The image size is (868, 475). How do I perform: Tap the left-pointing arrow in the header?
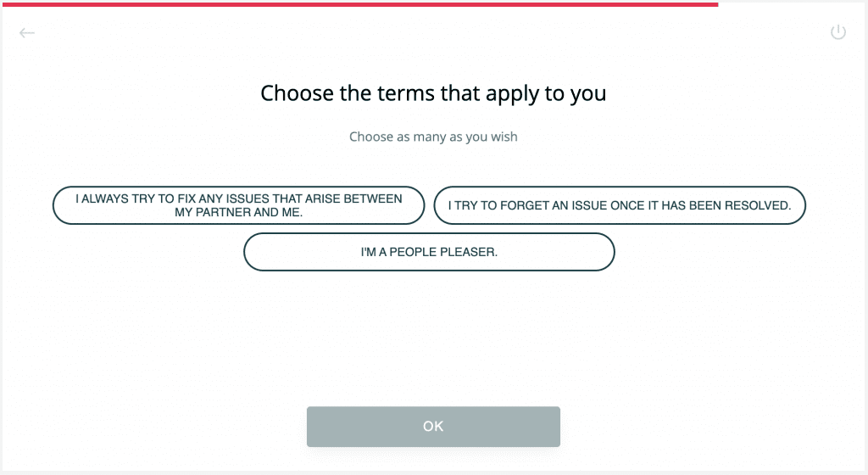(x=27, y=33)
